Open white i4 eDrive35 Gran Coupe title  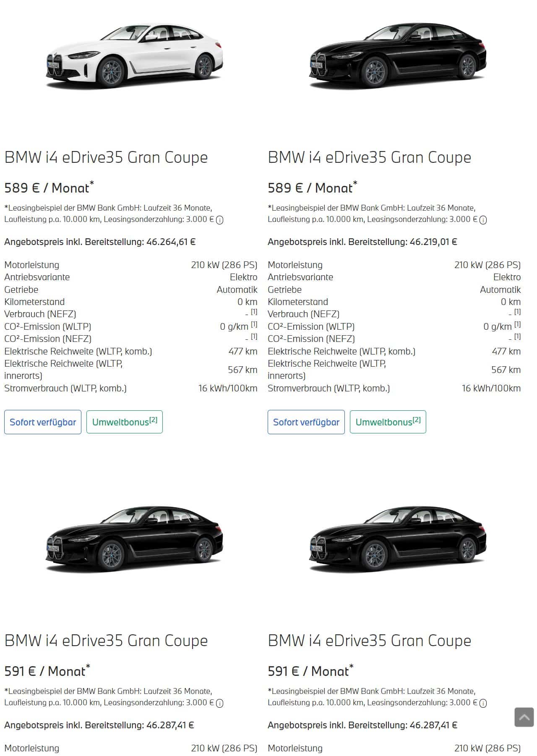tap(106, 158)
